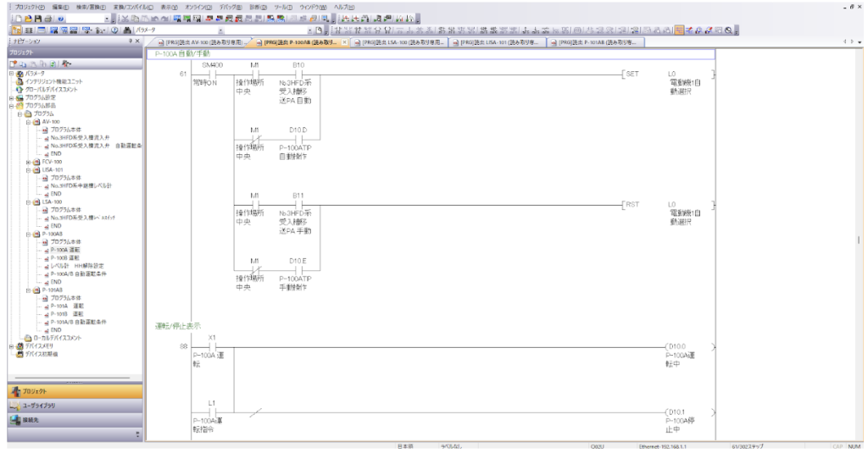This screenshot has width=868, height=453.
Task: Collapse the P-101AB tree node
Action: (x=28, y=290)
